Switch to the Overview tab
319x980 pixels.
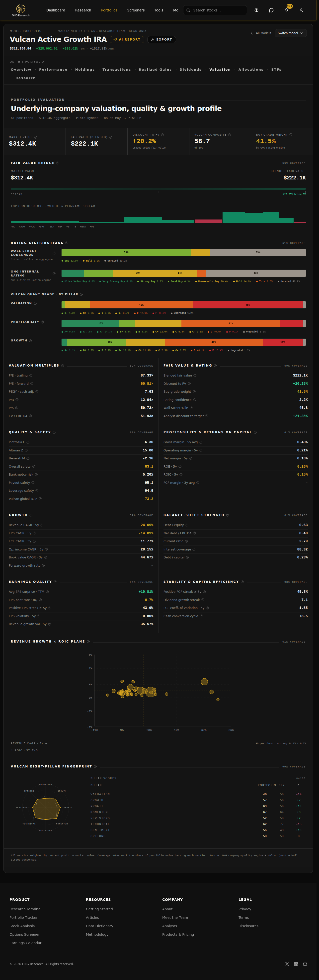coord(21,70)
